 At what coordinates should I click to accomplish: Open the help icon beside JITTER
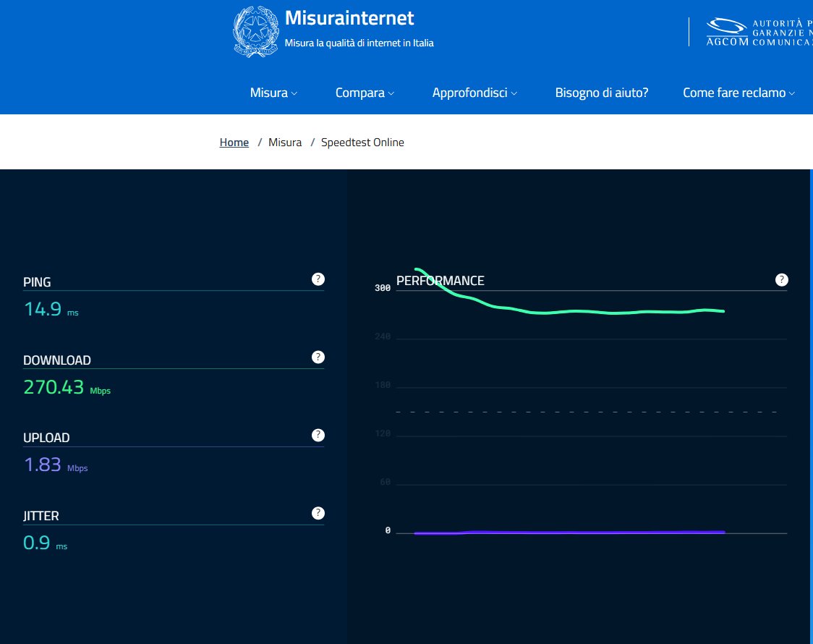pos(318,513)
